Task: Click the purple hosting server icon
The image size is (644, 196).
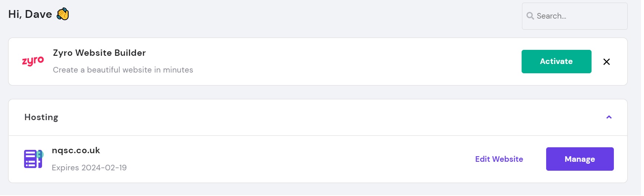Action: 33,159
